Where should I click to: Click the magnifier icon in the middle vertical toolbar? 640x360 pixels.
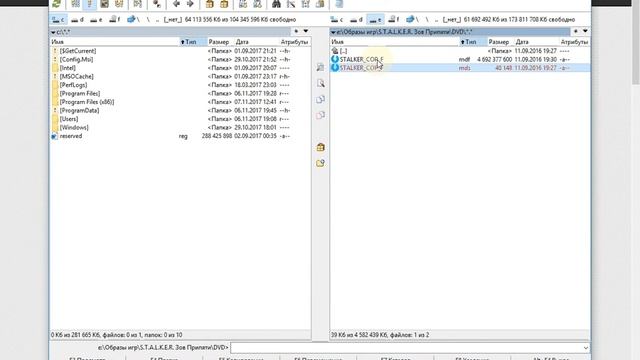point(320,83)
